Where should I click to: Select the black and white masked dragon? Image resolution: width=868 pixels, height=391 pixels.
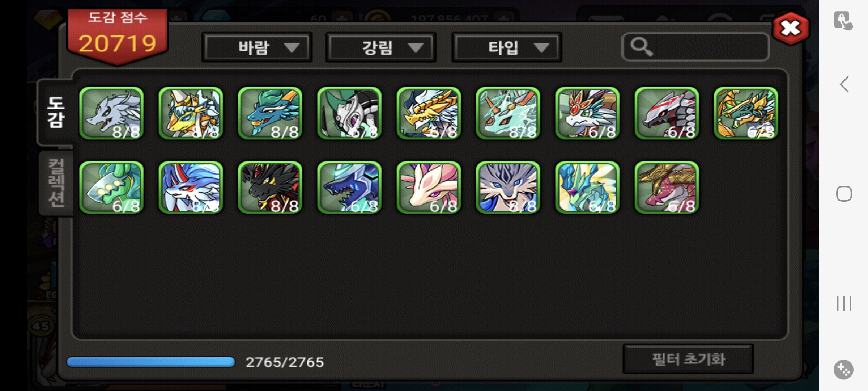349,113
